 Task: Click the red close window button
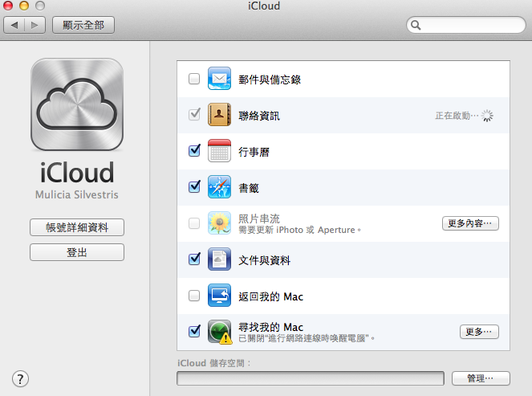click(8, 6)
